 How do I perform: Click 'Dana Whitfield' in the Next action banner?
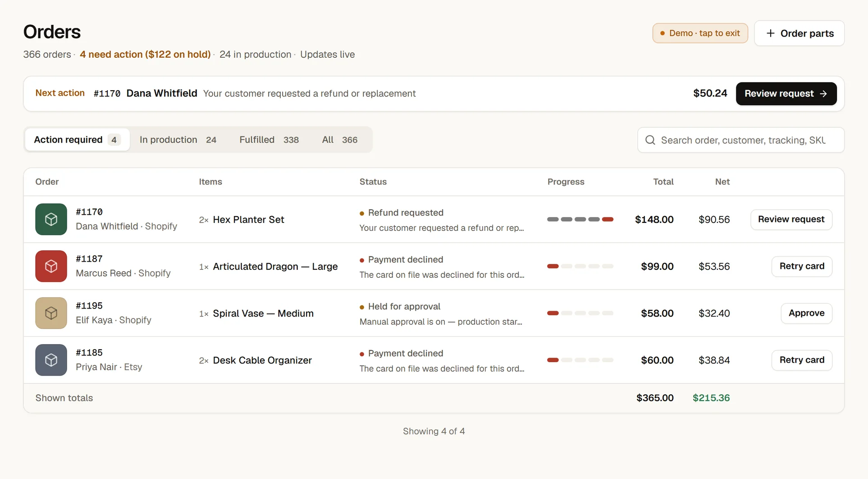(162, 93)
